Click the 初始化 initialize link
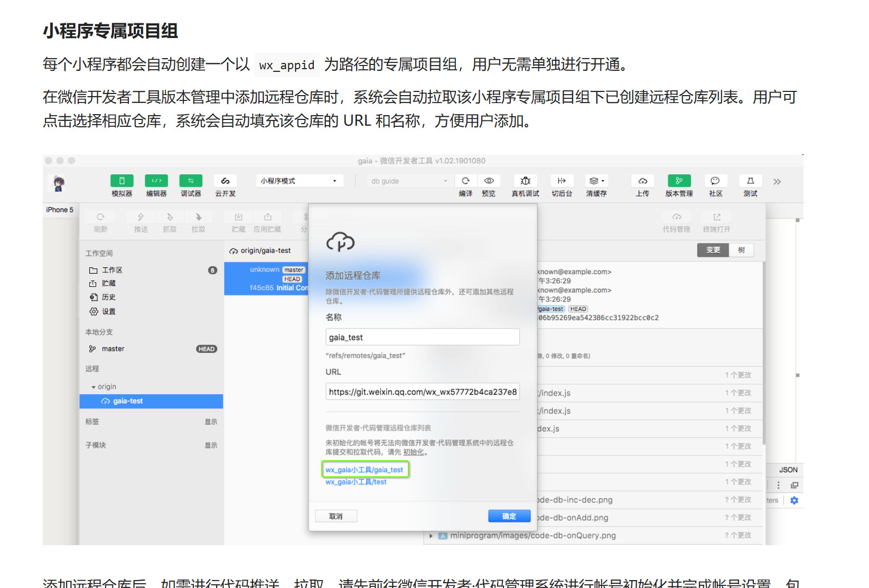 point(414,452)
